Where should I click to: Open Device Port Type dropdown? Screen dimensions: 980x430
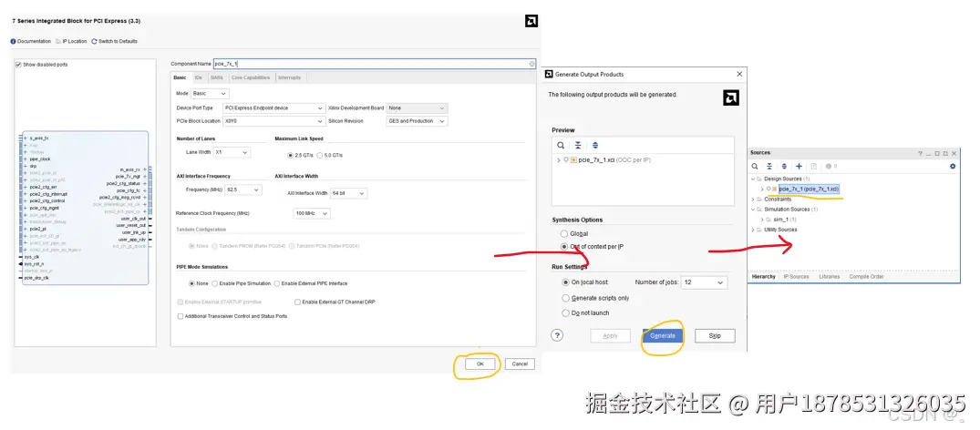coord(273,108)
